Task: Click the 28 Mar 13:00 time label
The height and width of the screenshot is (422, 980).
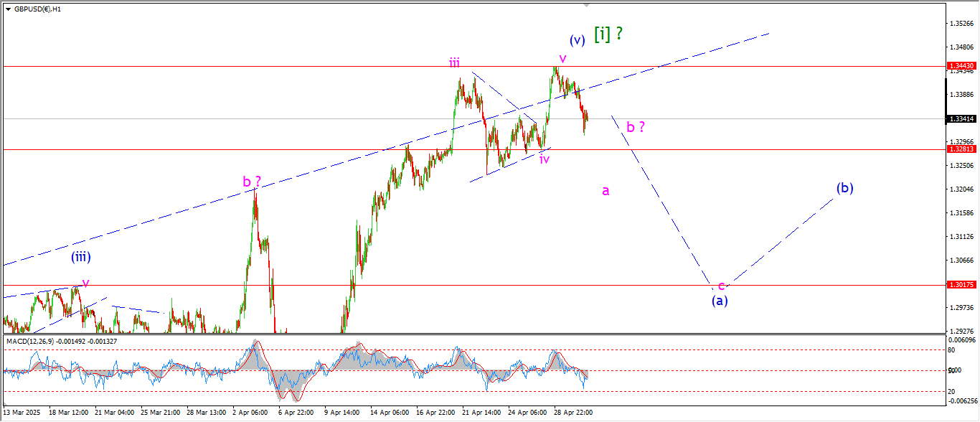Action: coord(207,413)
